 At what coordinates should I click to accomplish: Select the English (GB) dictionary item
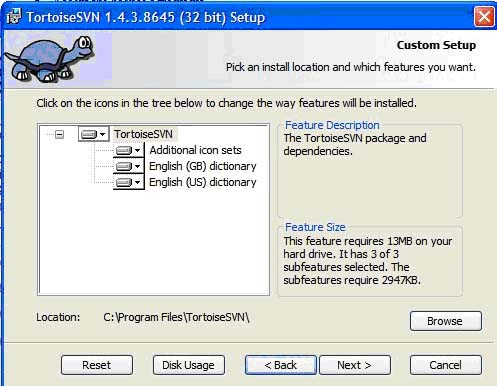click(x=203, y=166)
